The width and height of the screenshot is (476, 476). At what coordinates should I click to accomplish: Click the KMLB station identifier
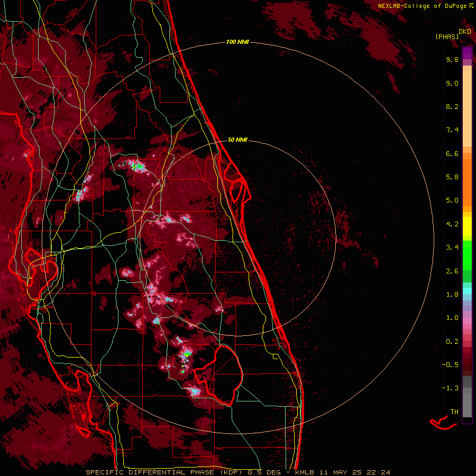[x=305, y=472]
